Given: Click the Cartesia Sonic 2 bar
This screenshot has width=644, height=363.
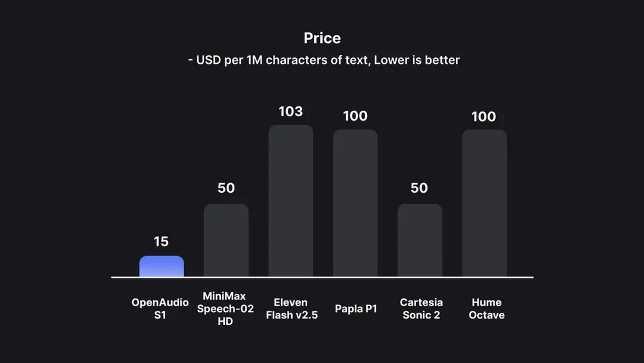Looking at the screenshot, I should click(419, 240).
